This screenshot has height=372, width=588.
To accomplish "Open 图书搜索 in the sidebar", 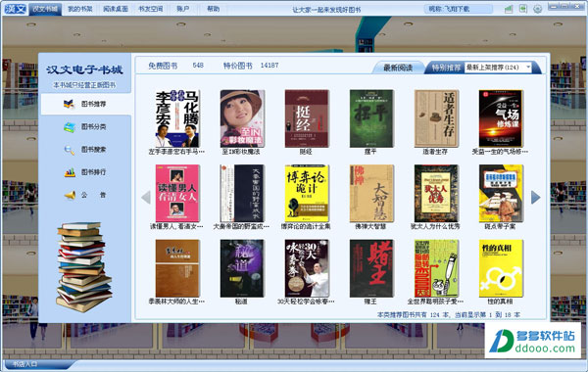I will click(86, 150).
